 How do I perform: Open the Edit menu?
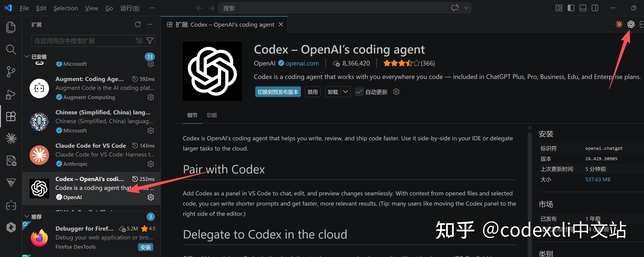(x=41, y=8)
